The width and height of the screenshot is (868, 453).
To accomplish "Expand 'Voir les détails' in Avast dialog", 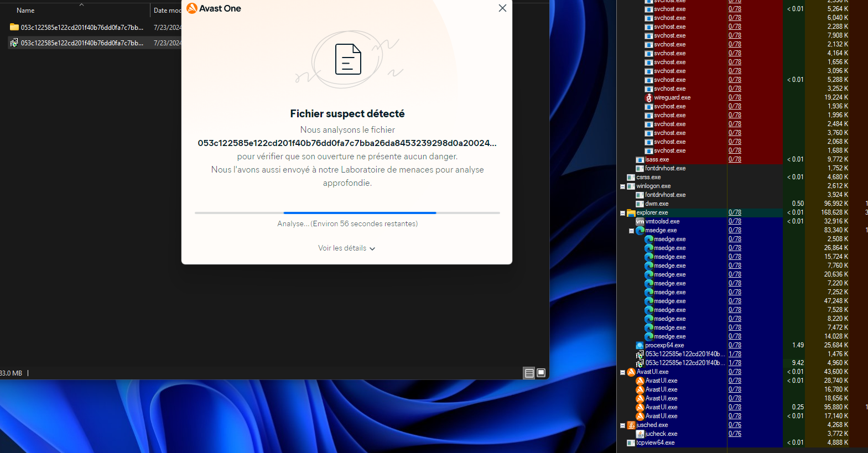I will (347, 248).
